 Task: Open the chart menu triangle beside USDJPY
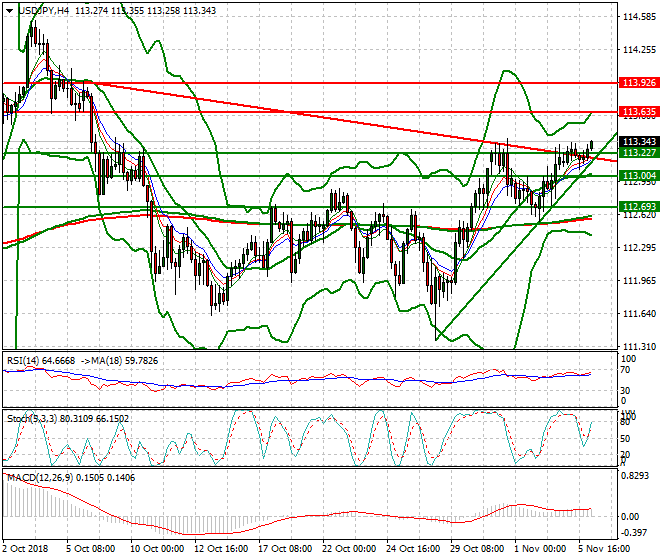(9, 11)
